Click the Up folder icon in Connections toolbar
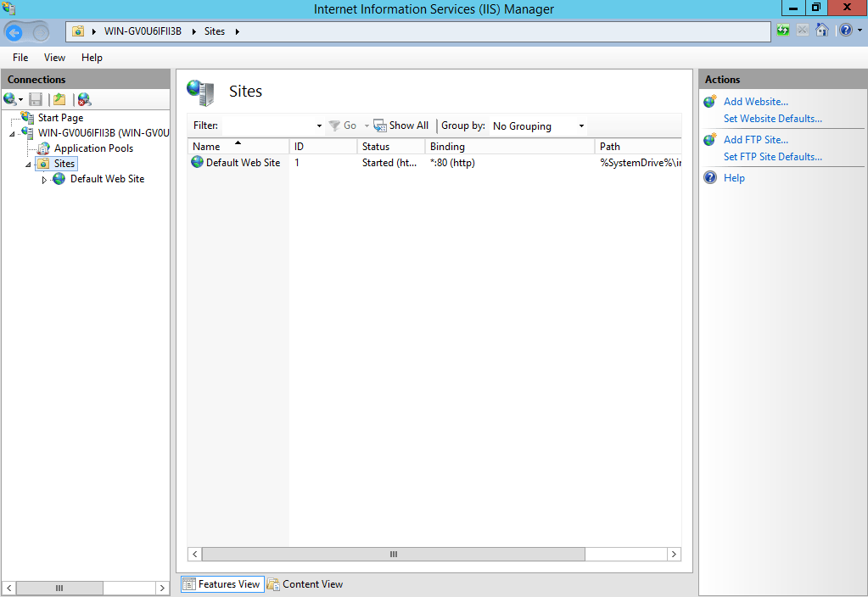Screen dimensions: 868x597 pyautogui.click(x=59, y=99)
